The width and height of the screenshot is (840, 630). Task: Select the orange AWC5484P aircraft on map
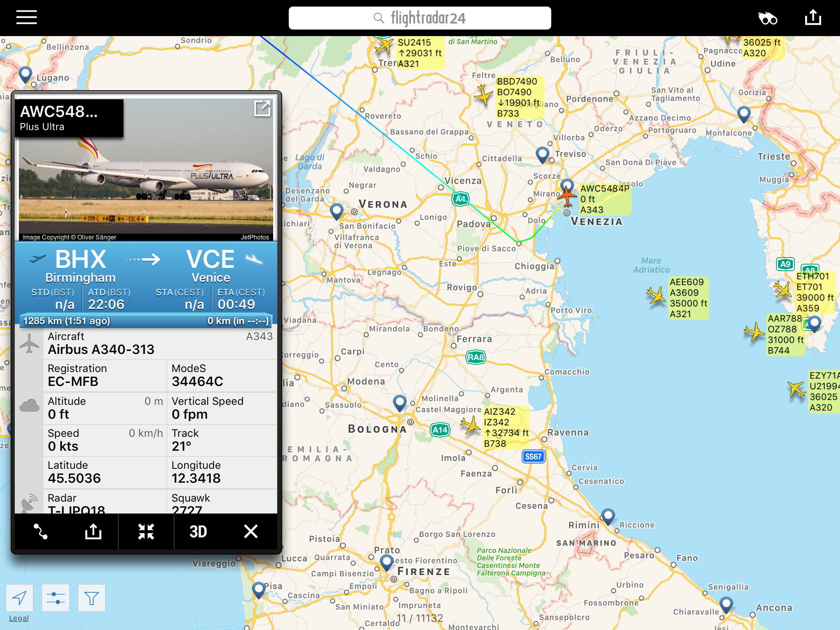[567, 196]
